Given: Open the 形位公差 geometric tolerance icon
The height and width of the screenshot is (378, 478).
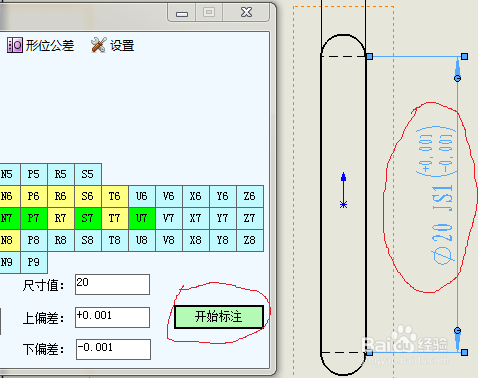Looking at the screenshot, I should (x=15, y=45).
